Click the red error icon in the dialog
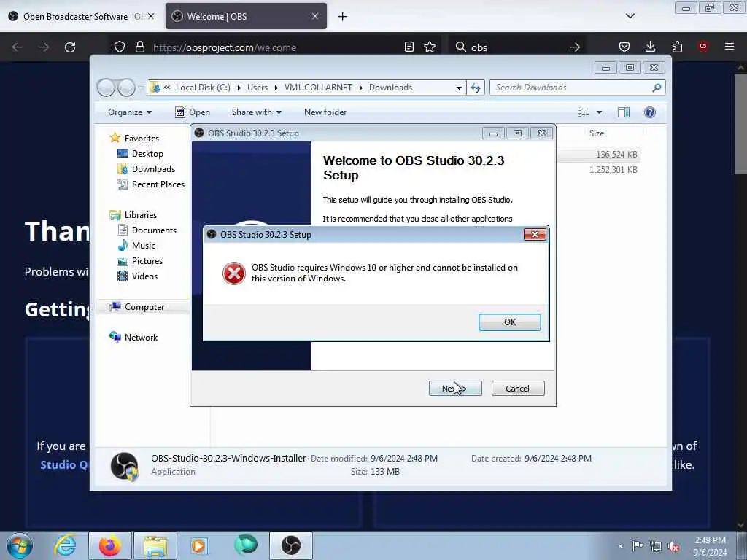747x560 pixels. [x=234, y=273]
